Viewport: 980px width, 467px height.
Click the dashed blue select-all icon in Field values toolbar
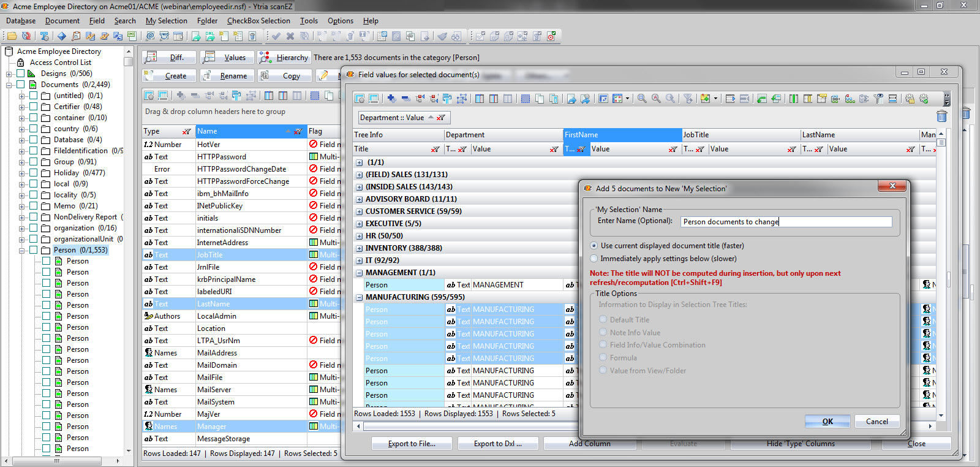point(525,98)
